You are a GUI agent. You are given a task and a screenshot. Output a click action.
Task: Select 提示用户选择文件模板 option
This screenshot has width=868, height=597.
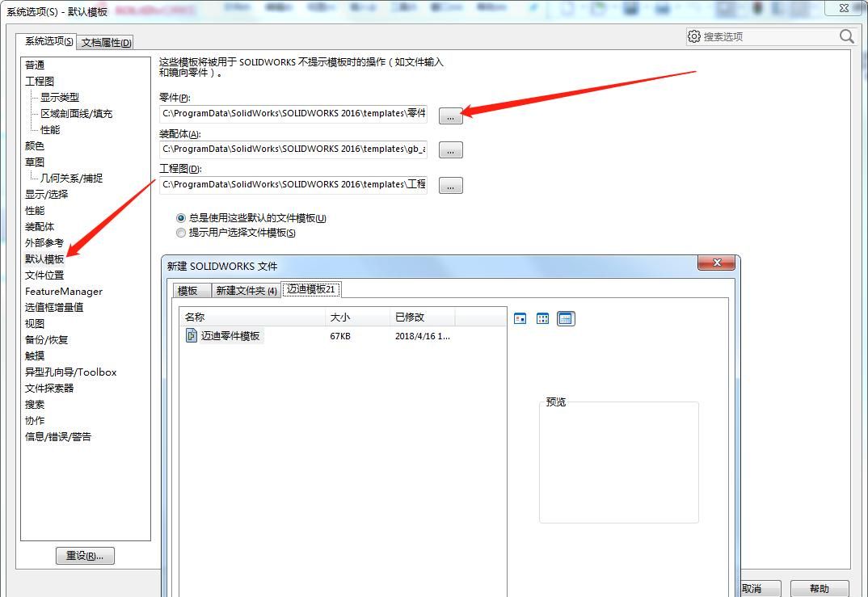[180, 233]
